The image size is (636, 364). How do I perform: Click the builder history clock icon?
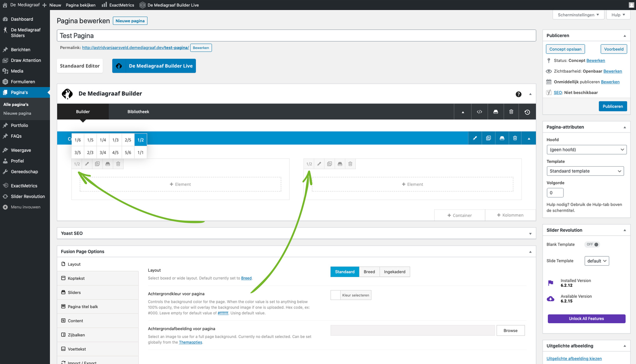[527, 112]
